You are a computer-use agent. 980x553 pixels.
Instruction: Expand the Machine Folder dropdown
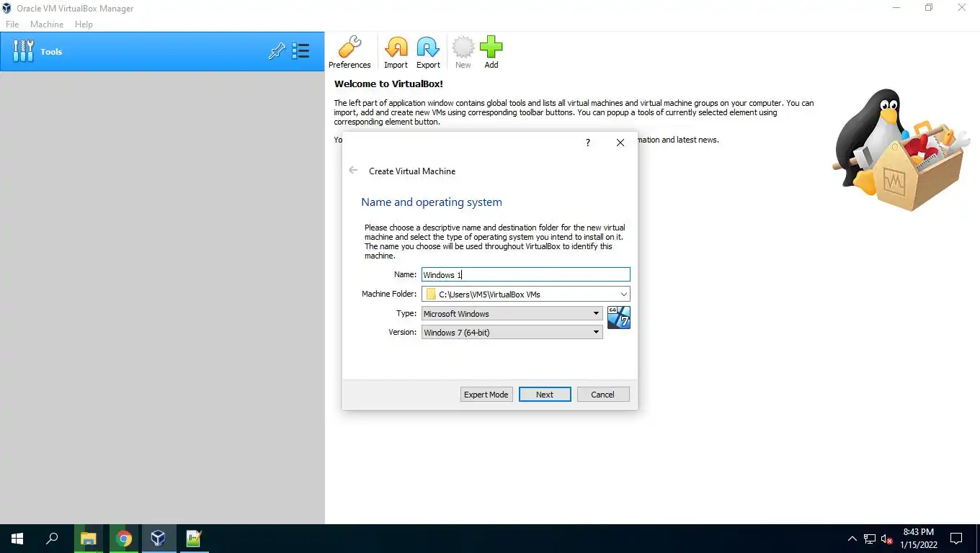(623, 294)
